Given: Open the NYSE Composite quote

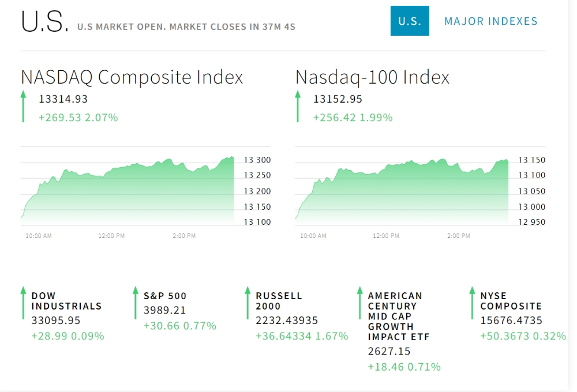Looking at the screenshot, I should tap(511, 301).
